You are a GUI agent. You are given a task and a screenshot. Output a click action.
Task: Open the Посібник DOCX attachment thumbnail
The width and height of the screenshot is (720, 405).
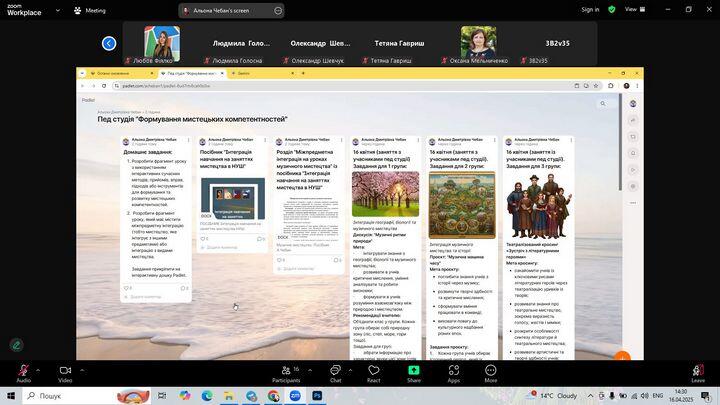(233, 198)
